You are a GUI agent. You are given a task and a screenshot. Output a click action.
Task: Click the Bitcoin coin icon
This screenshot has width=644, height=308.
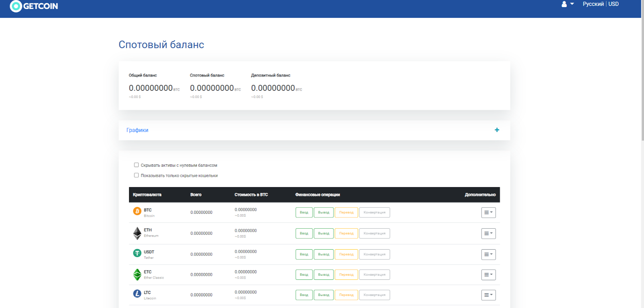pos(137,211)
